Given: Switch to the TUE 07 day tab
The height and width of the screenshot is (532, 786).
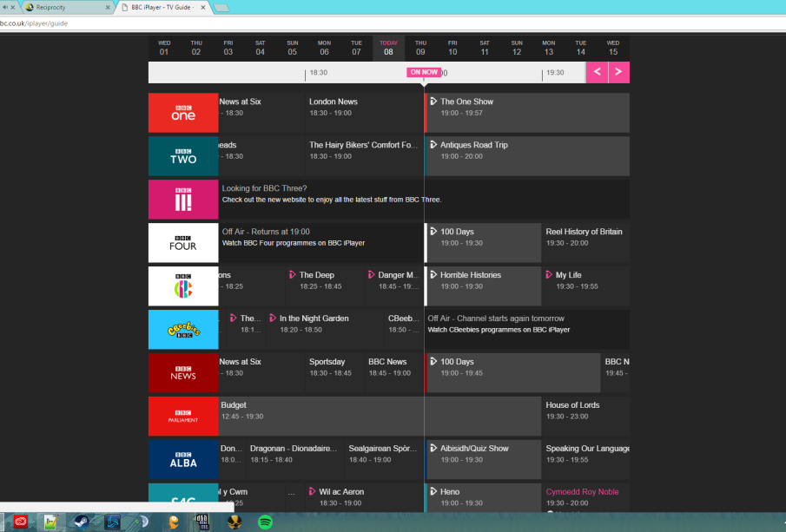Looking at the screenshot, I should click(356, 48).
